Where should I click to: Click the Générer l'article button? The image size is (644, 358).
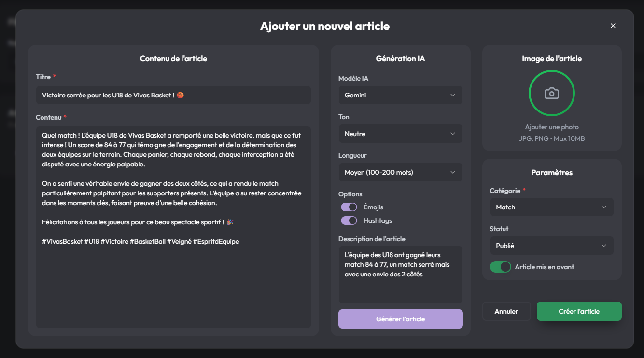coord(401,319)
